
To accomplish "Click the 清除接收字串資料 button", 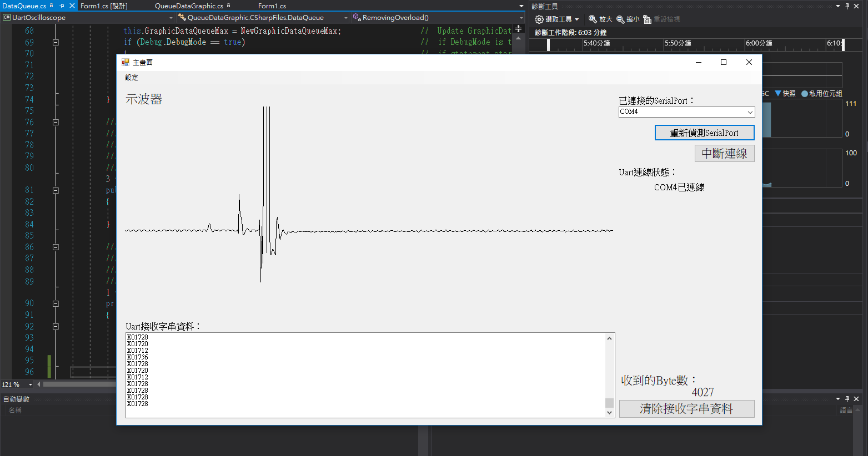I will [x=686, y=409].
